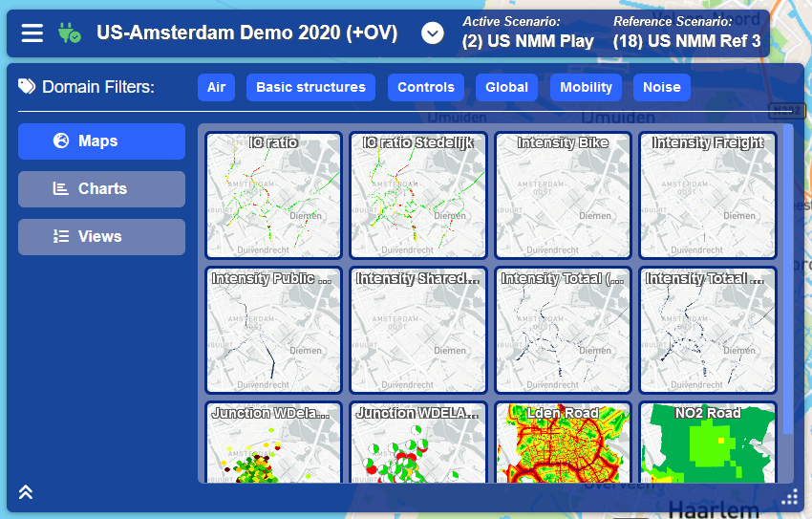812x519 pixels.
Task: Click the globe icon on Maps
Action: coord(61,141)
